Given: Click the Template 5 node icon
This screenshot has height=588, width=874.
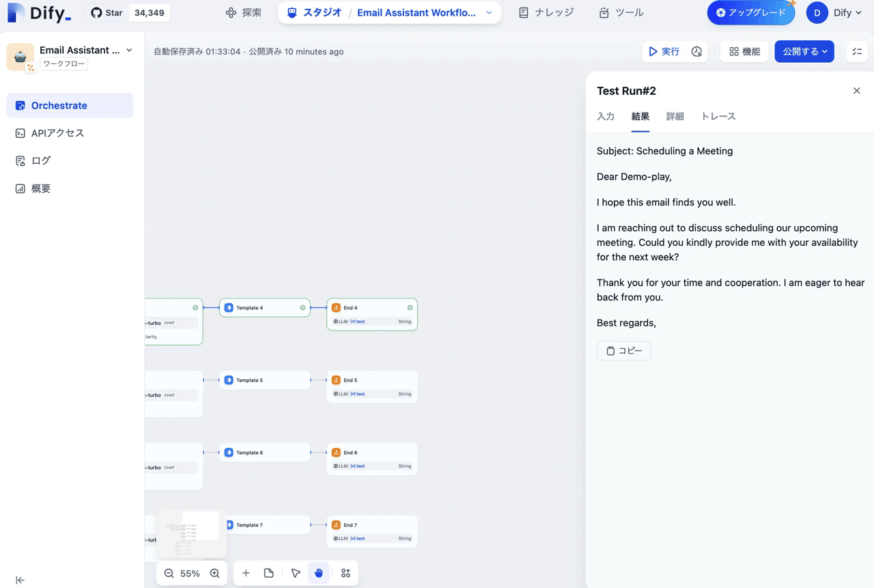Looking at the screenshot, I should [229, 380].
